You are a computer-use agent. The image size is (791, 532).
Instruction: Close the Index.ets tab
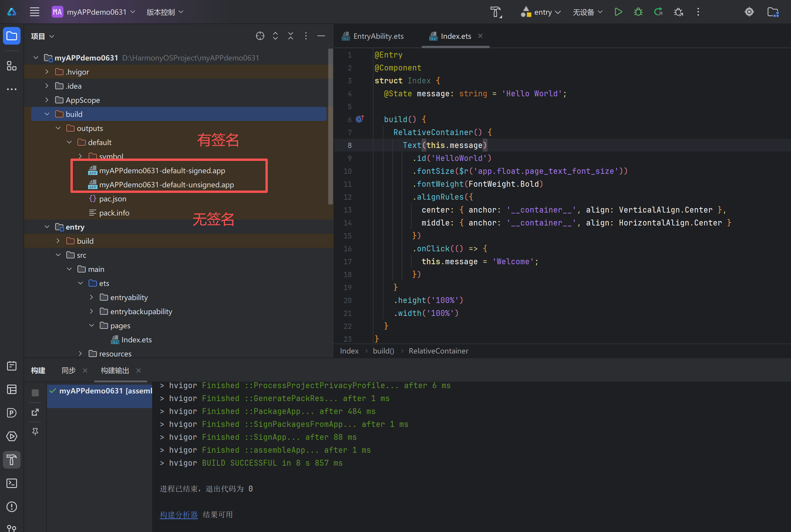[x=480, y=36]
